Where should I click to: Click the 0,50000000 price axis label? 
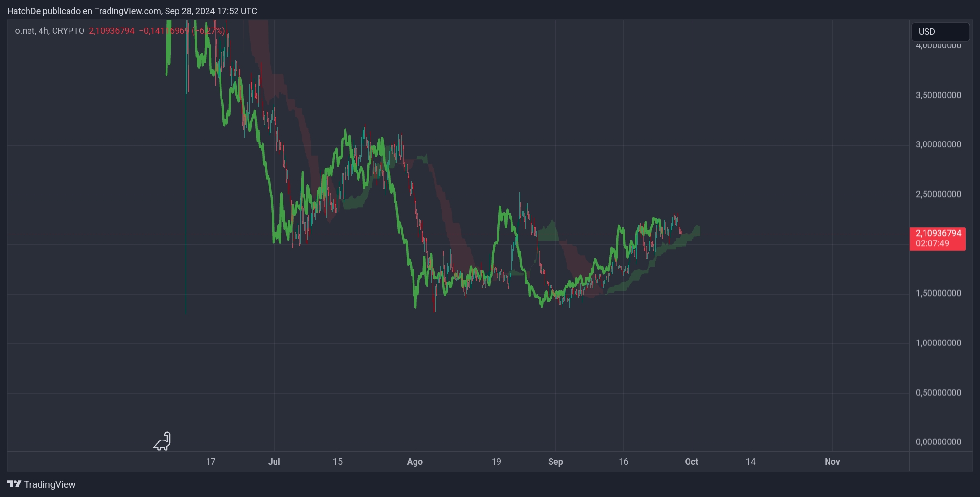(x=939, y=393)
